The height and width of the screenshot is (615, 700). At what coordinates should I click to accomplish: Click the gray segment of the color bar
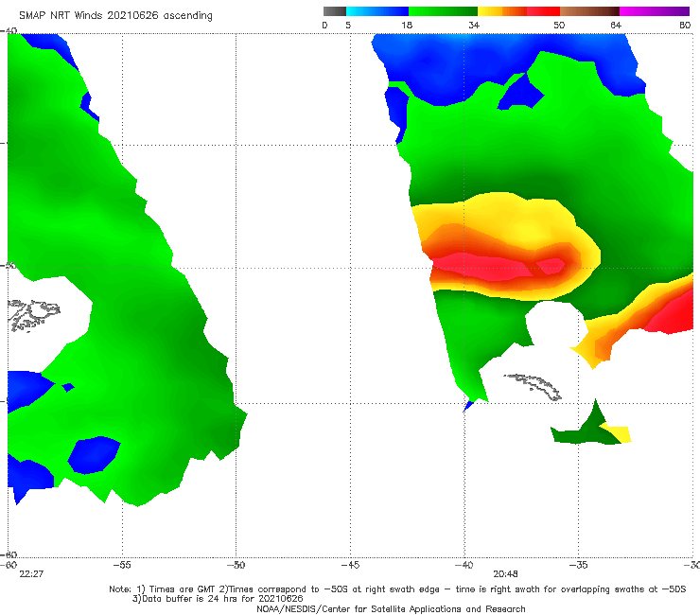pos(334,11)
